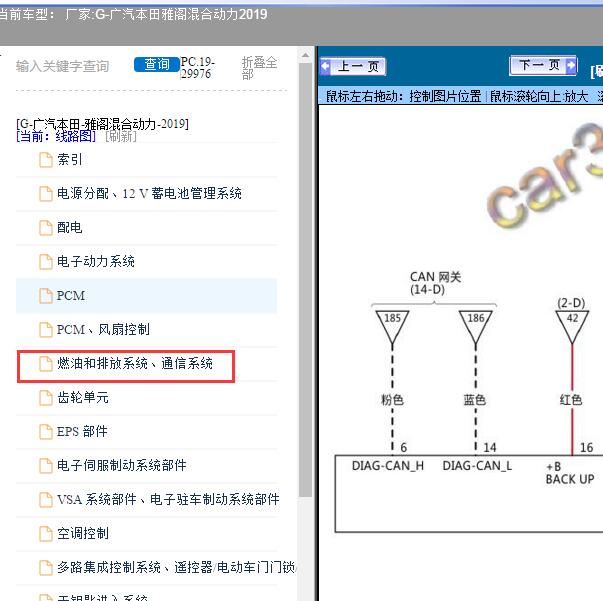The width and height of the screenshot is (603, 601).
Task: Click document icon beside 燃油和排放系统
Action: click(46, 364)
